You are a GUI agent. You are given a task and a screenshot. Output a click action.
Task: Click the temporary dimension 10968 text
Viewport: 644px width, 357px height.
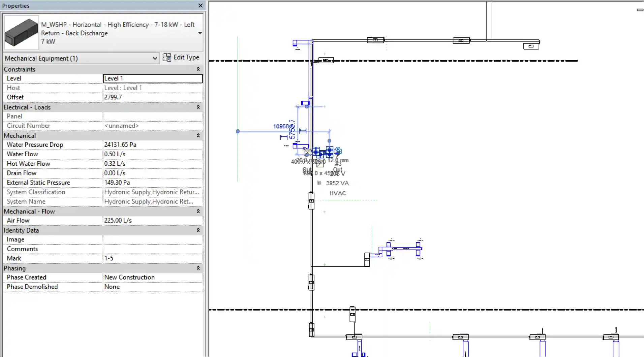(281, 126)
